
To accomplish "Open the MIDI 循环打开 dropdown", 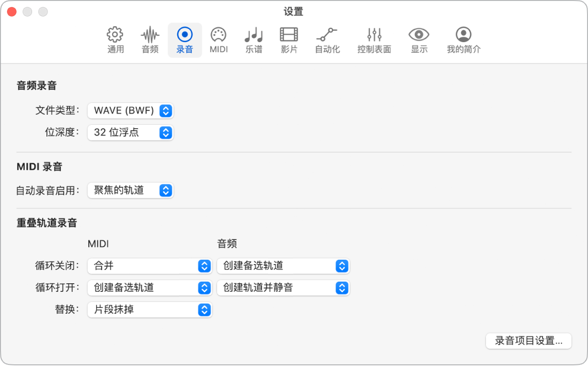I will (149, 288).
